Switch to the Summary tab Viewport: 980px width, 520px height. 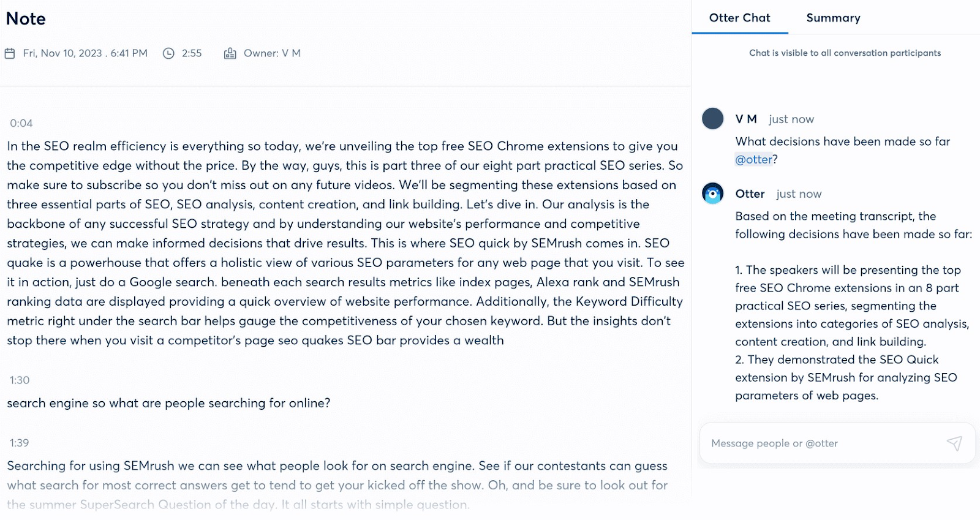[x=833, y=18]
